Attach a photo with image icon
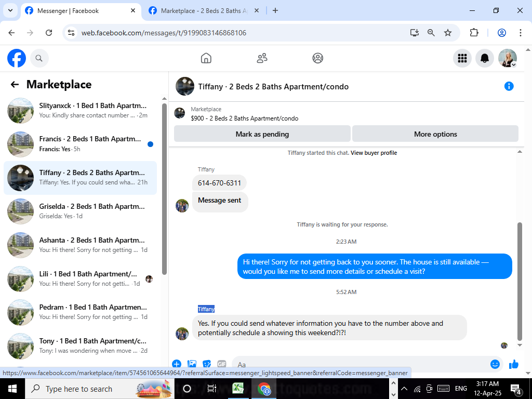Viewport: 532px width, 399px height. (x=192, y=364)
